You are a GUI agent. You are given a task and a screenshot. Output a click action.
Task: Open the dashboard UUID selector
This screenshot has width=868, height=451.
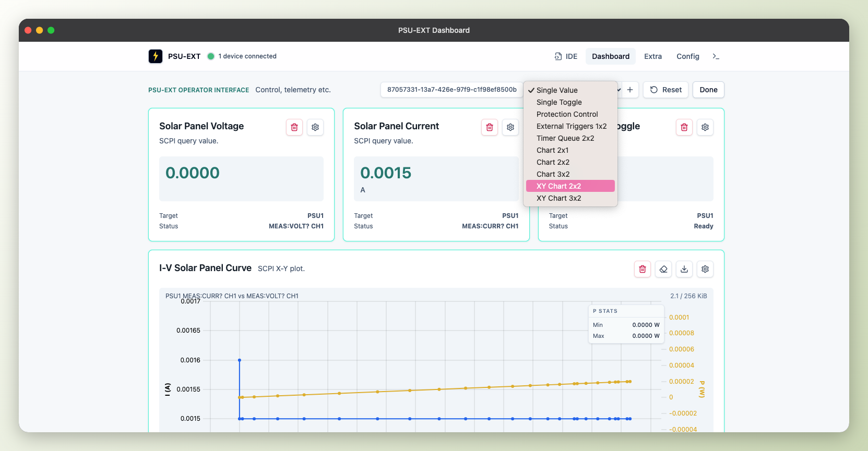click(x=452, y=90)
